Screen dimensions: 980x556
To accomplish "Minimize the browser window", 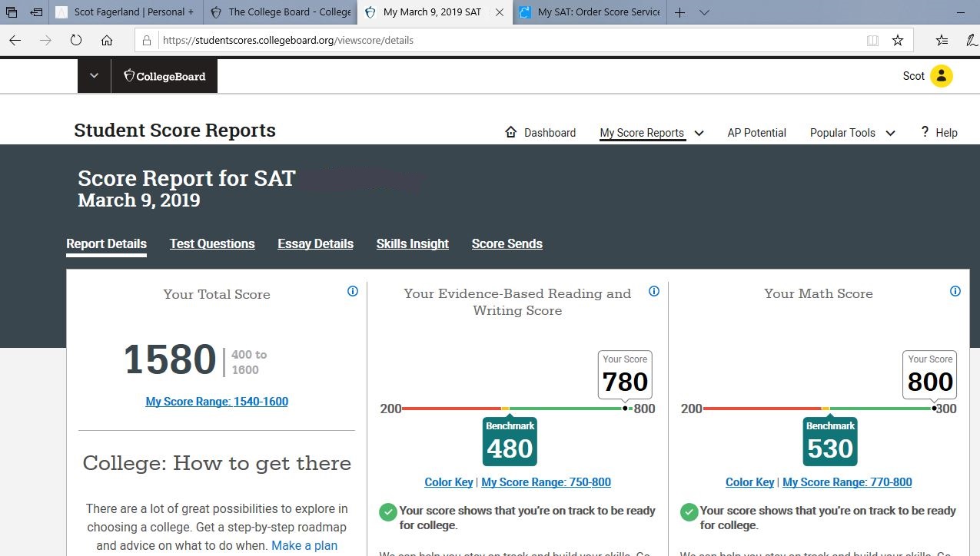I will tap(960, 12).
